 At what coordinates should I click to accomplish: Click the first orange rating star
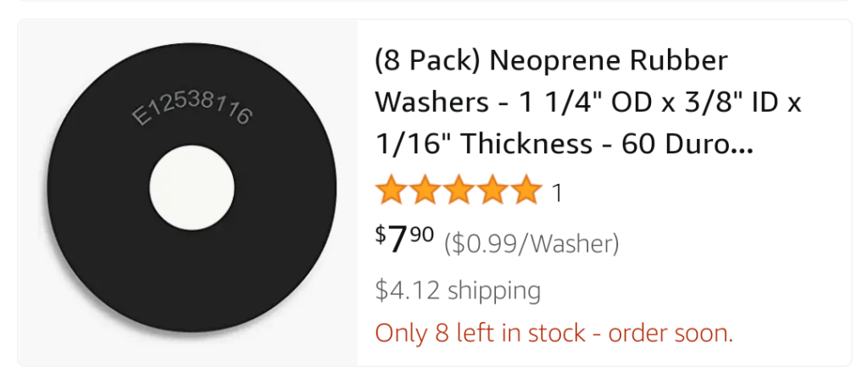[391, 191]
